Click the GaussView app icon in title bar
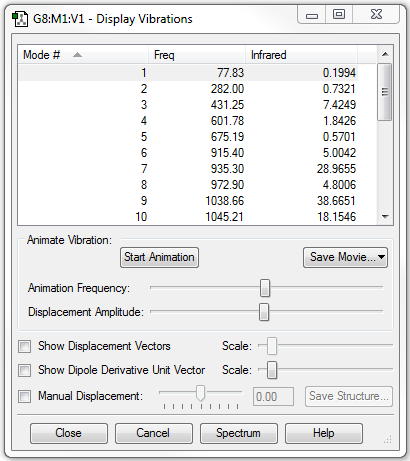The height and width of the screenshot is (461, 410). pyautogui.click(x=20, y=19)
